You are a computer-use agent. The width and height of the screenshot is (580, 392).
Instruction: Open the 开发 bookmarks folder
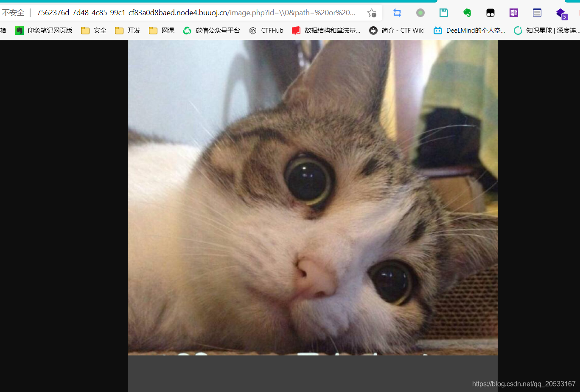(127, 30)
